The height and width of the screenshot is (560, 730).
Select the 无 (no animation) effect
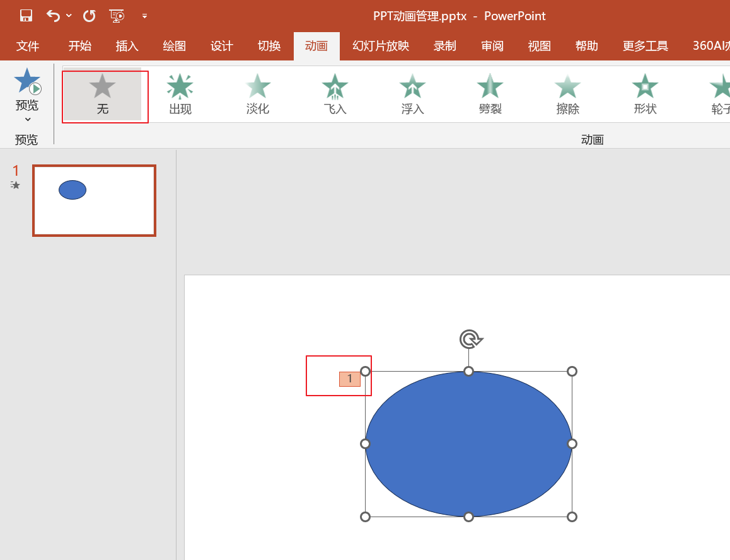pos(102,94)
